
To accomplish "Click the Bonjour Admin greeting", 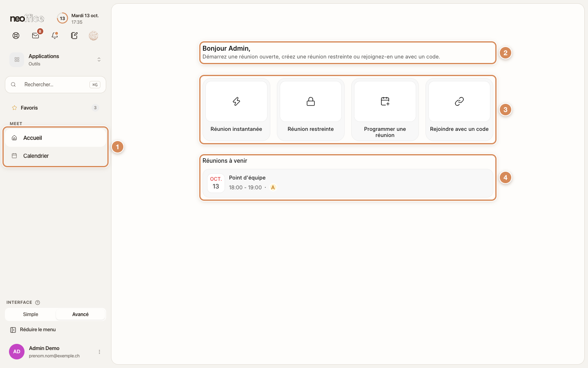I will click(x=227, y=48).
